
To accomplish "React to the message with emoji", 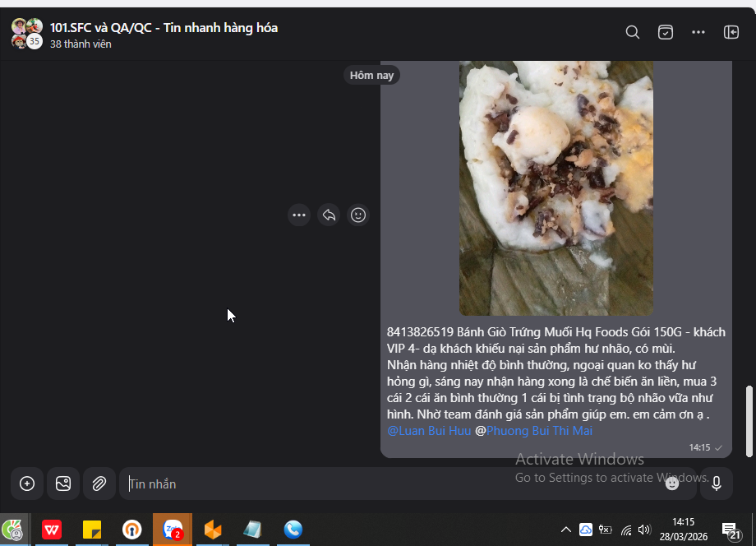I will 357,215.
